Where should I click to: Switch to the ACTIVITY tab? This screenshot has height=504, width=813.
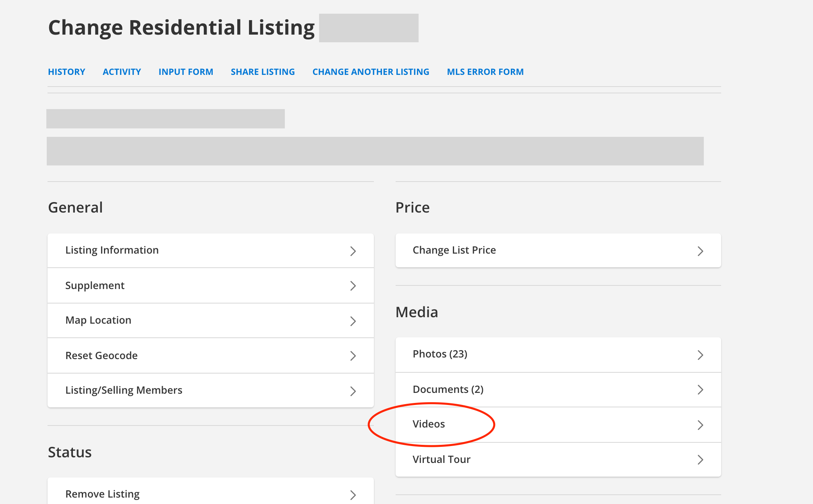(x=122, y=72)
